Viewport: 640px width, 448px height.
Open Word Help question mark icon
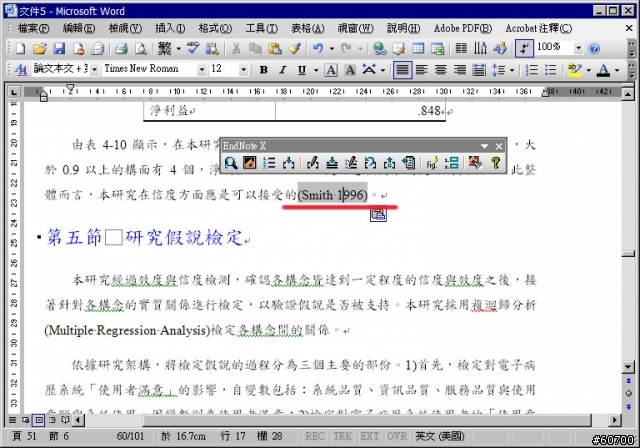point(594,49)
